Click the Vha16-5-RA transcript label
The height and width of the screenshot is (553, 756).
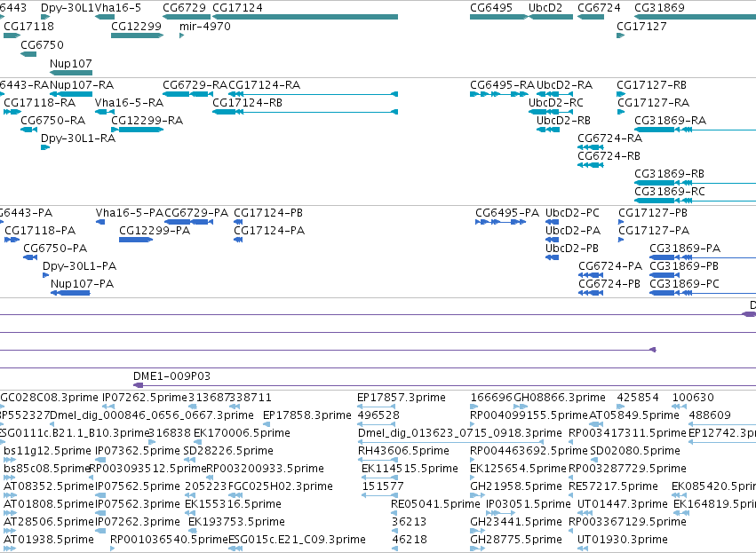[129, 103]
